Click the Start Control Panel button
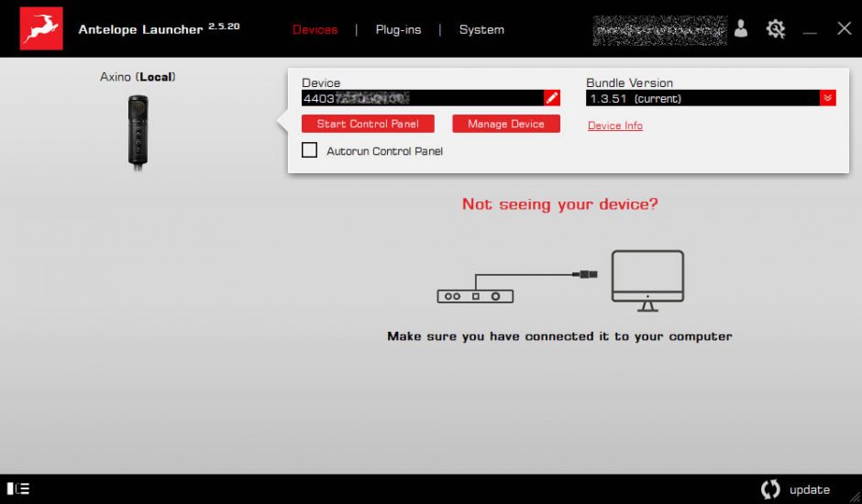The height and width of the screenshot is (504, 862). tap(368, 124)
